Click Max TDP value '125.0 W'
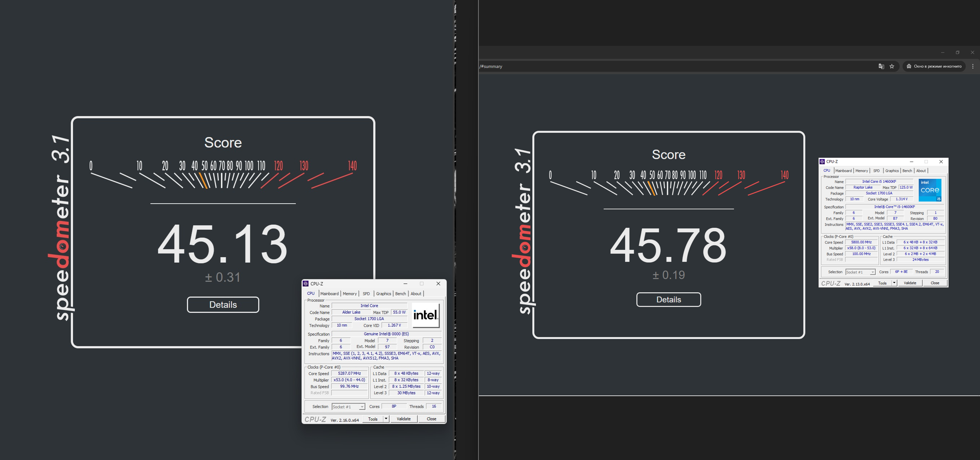The image size is (980, 460). (x=906, y=187)
